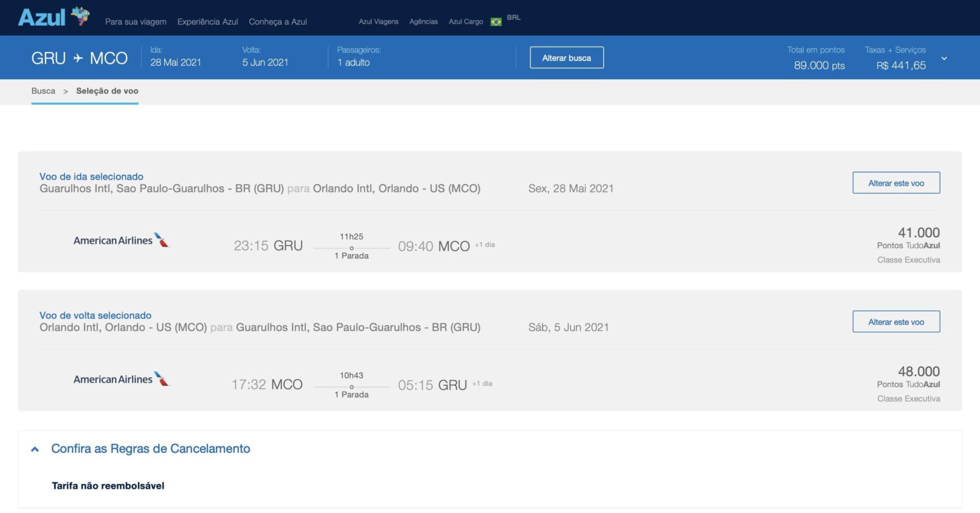
Task: Click the Passageiros 1 adulto value
Action: pyautogui.click(x=354, y=62)
